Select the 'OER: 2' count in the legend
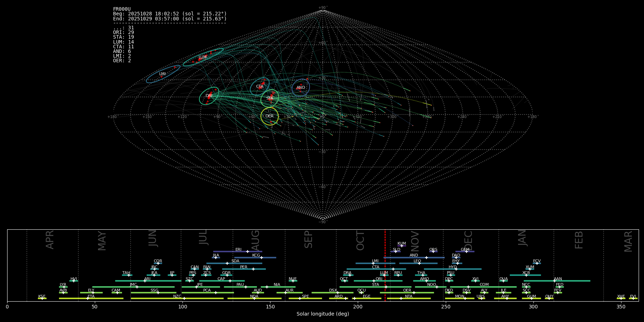The height and width of the screenshot is (322, 644). pyautogui.click(x=122, y=61)
